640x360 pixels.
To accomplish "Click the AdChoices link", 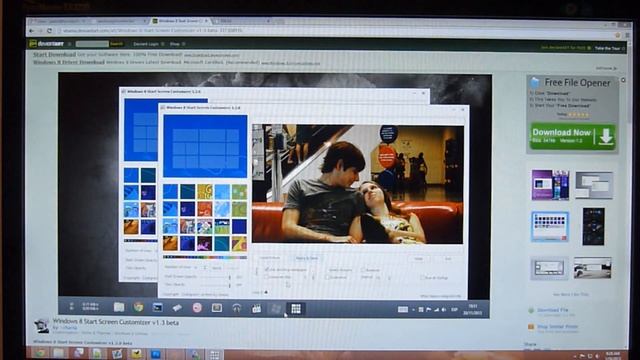I will coord(606,68).
